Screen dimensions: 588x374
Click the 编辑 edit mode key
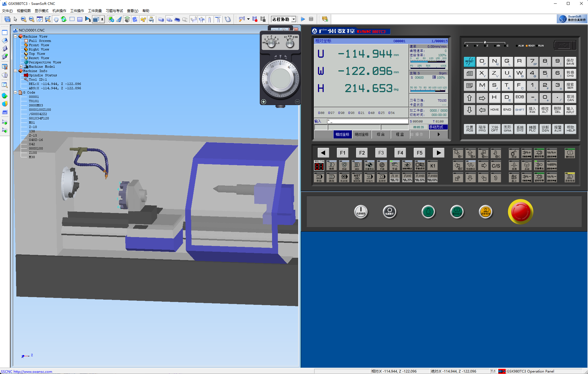tap(331, 166)
